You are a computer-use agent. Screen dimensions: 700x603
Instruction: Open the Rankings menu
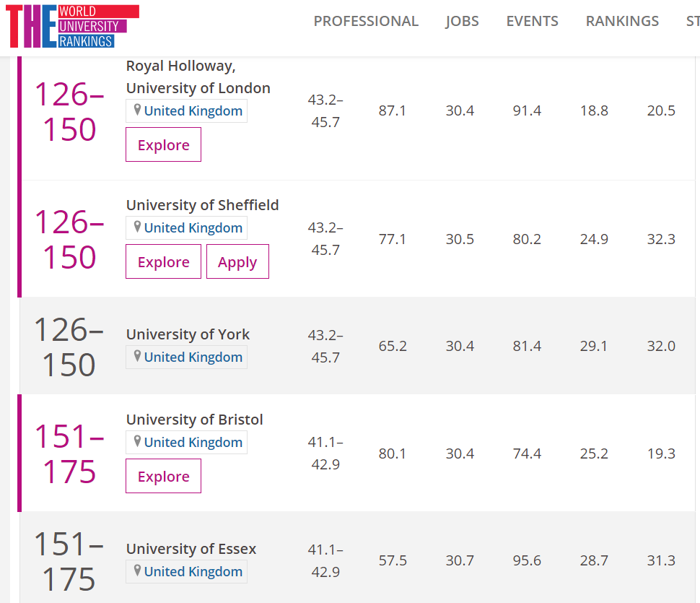tap(622, 22)
